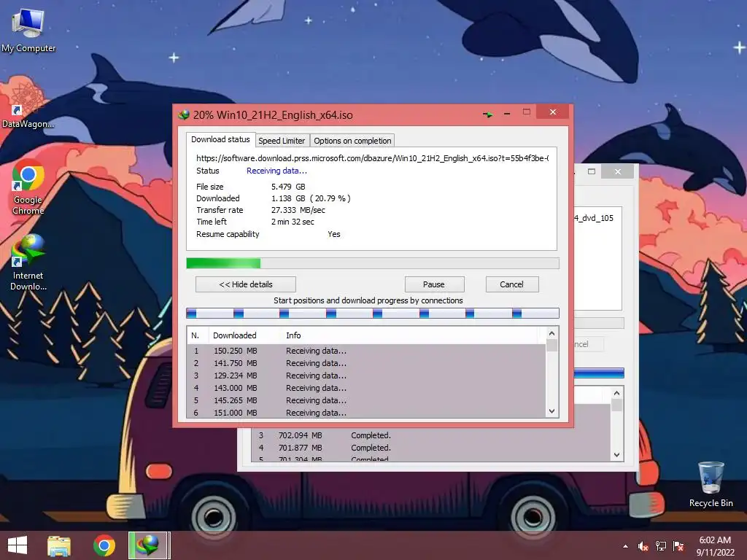The height and width of the screenshot is (560, 747).
Task: Select connection row 151.000 MB
Action: point(366,413)
